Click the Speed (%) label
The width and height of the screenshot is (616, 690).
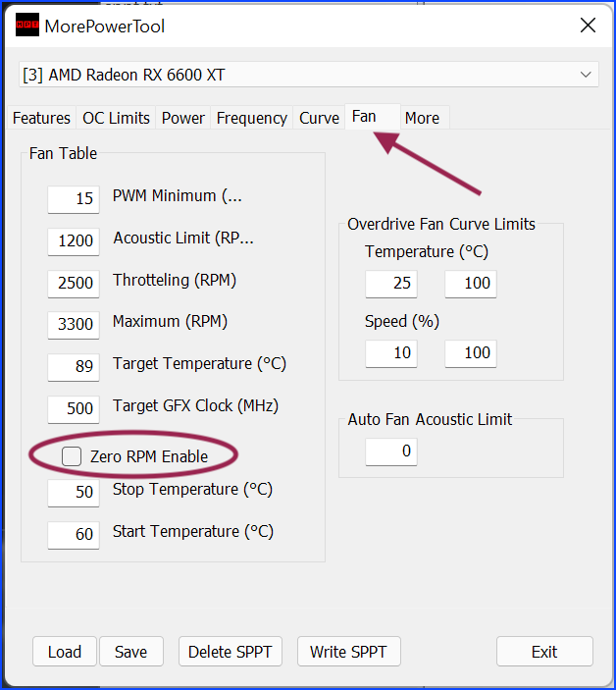click(x=402, y=322)
